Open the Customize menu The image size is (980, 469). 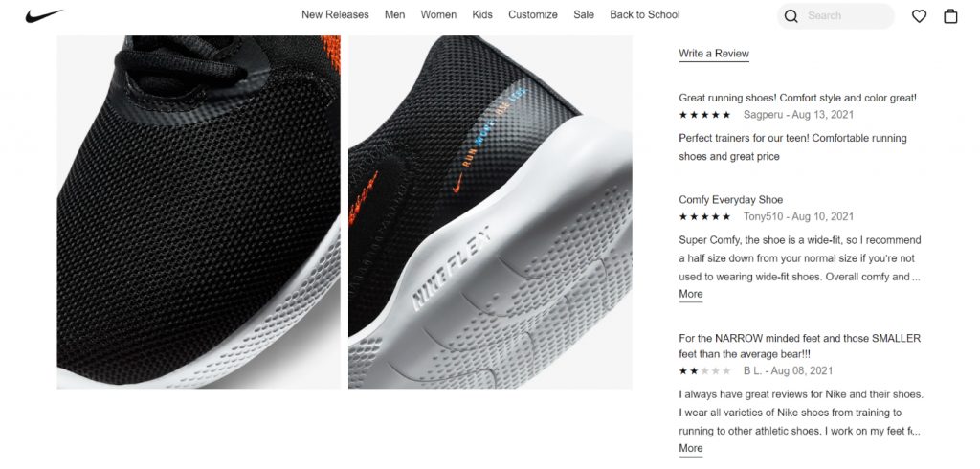[532, 15]
